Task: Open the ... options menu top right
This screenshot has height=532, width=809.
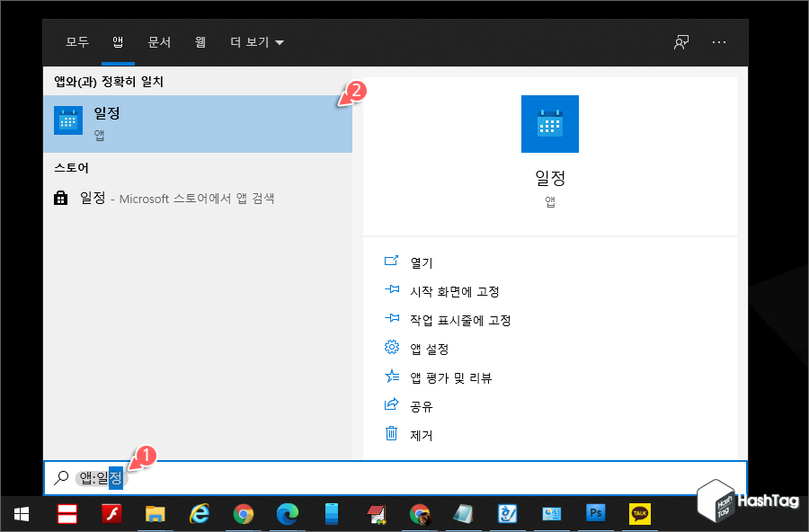Action: (x=719, y=41)
